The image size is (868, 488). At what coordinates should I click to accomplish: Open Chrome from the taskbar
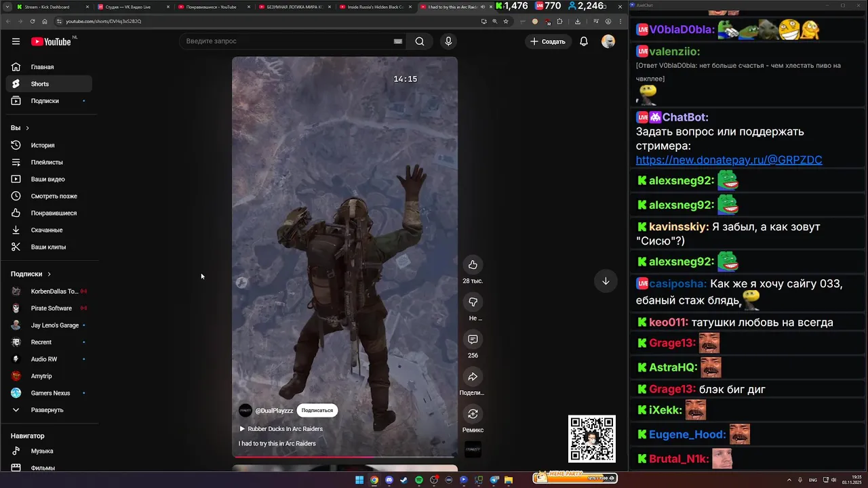374,480
